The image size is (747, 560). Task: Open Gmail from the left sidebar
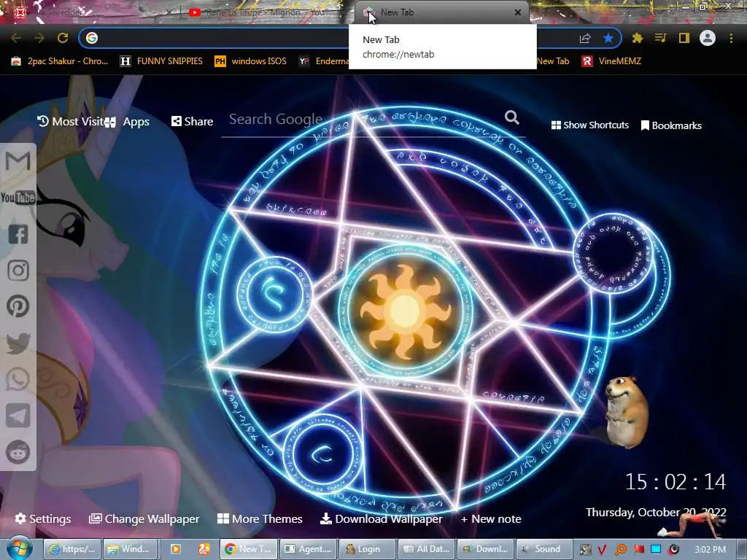coord(18,161)
